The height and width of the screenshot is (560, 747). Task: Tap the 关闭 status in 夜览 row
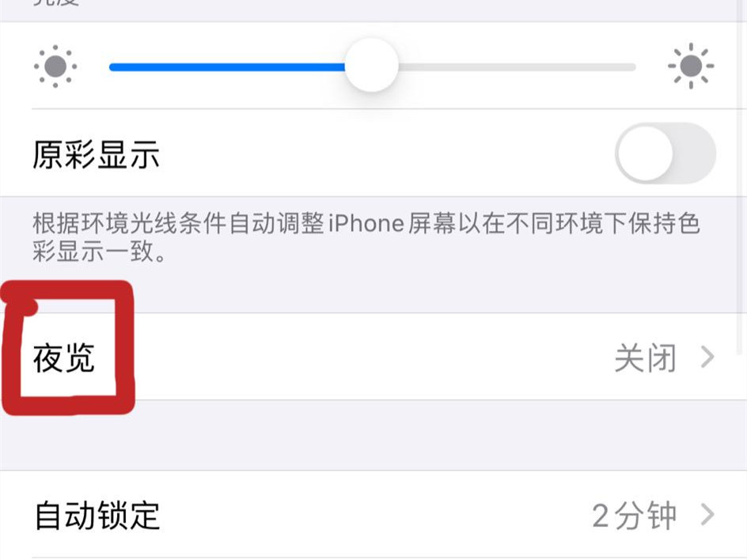click(645, 358)
